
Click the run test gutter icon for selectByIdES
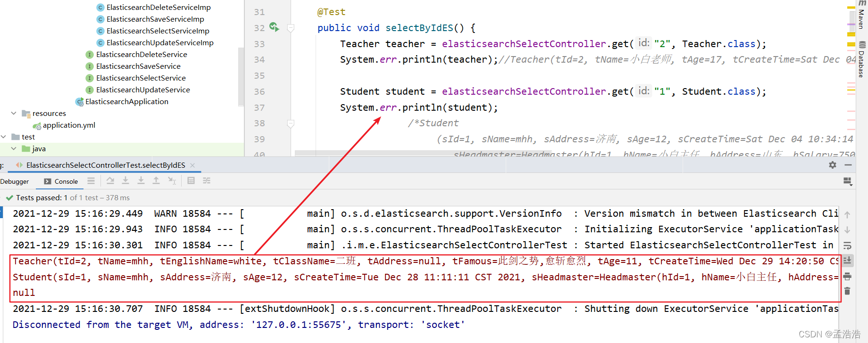274,27
